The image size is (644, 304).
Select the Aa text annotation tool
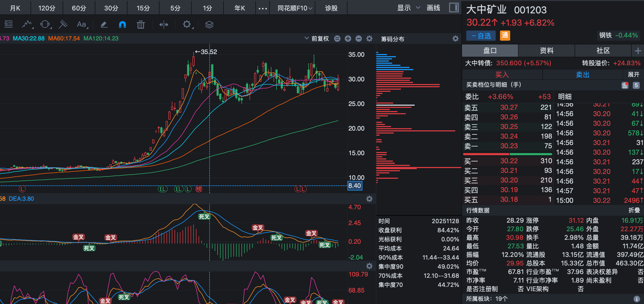(x=82, y=25)
